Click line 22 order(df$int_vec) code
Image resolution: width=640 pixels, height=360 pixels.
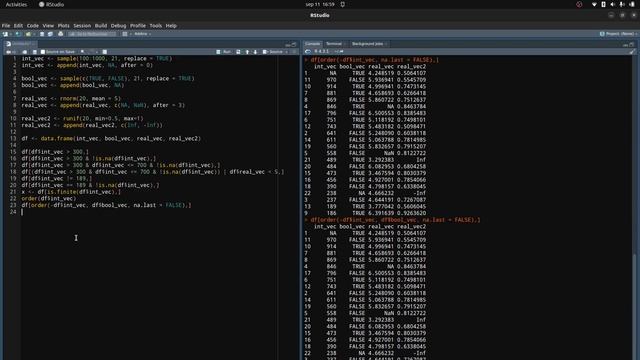click(49, 198)
